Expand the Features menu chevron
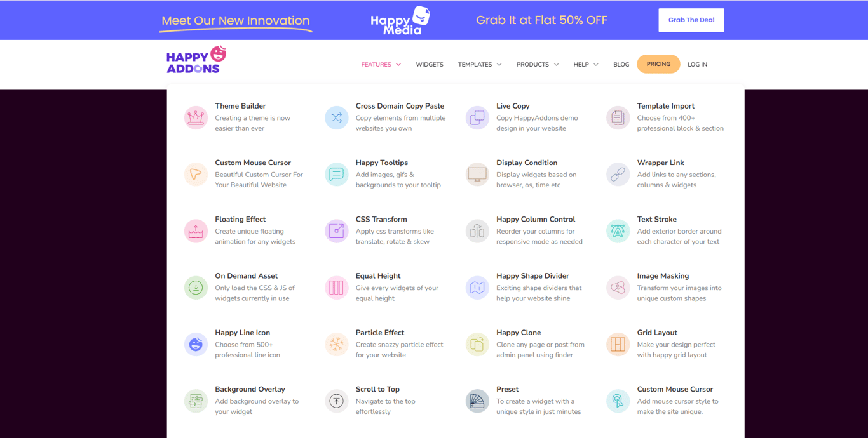 (x=398, y=65)
